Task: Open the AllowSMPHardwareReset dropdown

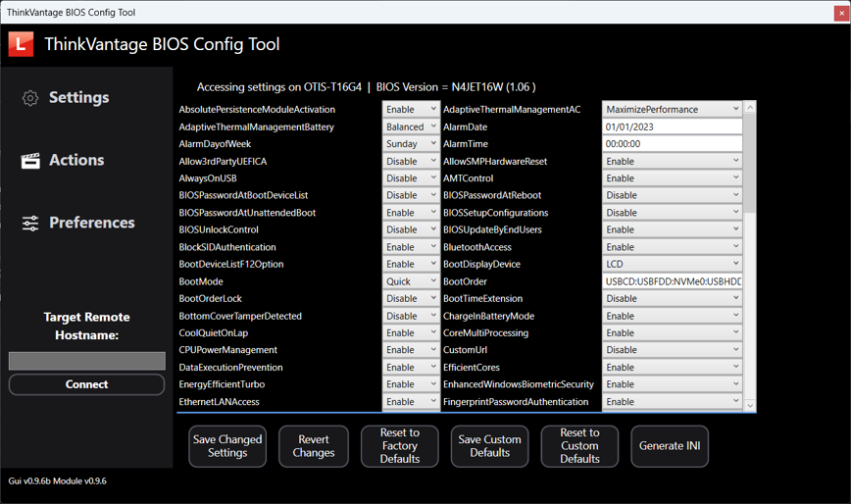Action: click(672, 161)
